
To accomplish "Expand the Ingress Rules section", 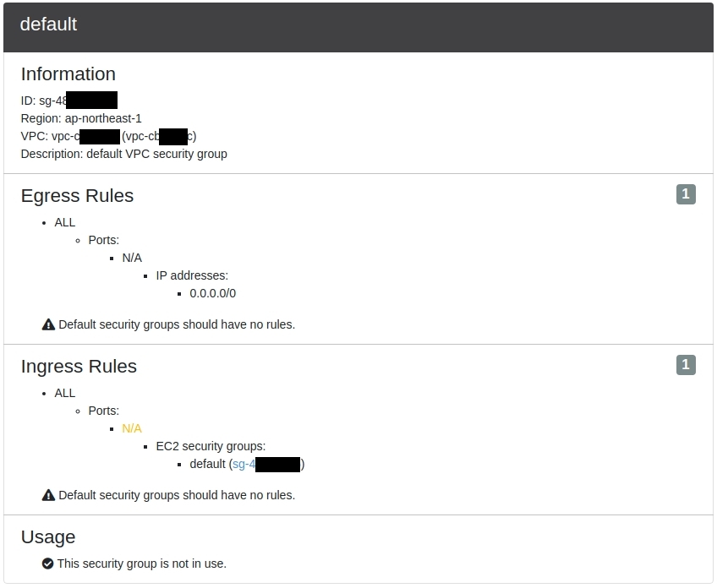I will click(x=79, y=367).
